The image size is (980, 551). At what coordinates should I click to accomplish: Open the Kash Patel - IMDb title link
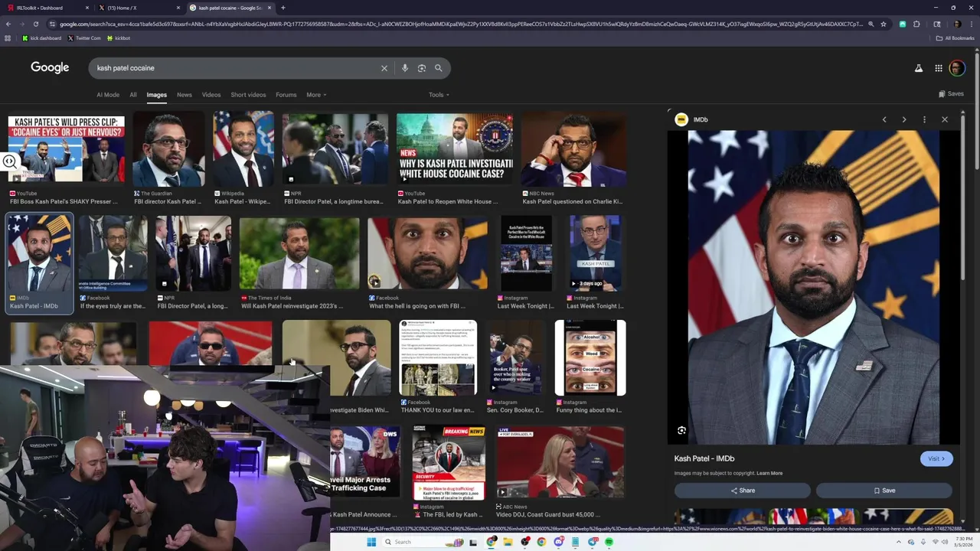coord(704,458)
